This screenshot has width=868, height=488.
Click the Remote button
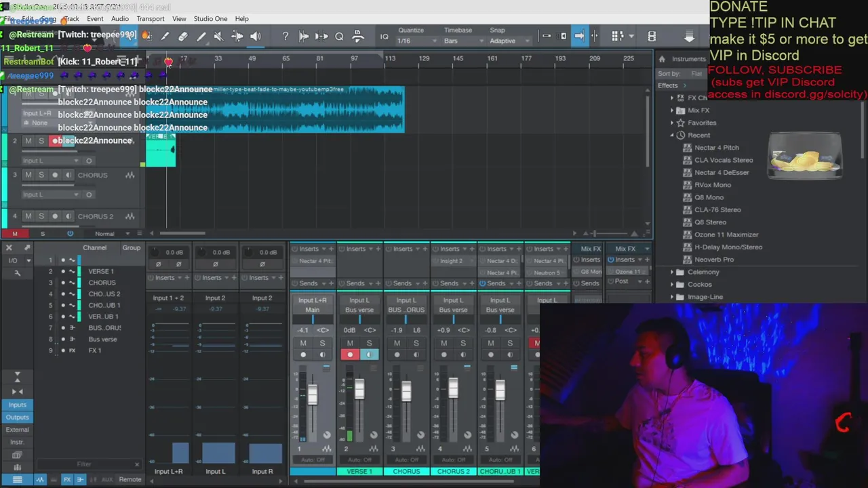(x=130, y=479)
